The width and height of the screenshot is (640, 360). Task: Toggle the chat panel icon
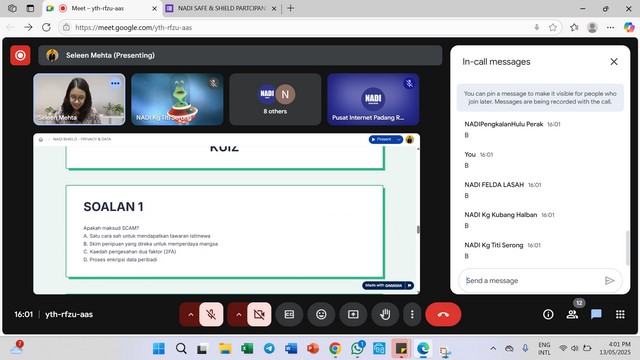coord(596,314)
